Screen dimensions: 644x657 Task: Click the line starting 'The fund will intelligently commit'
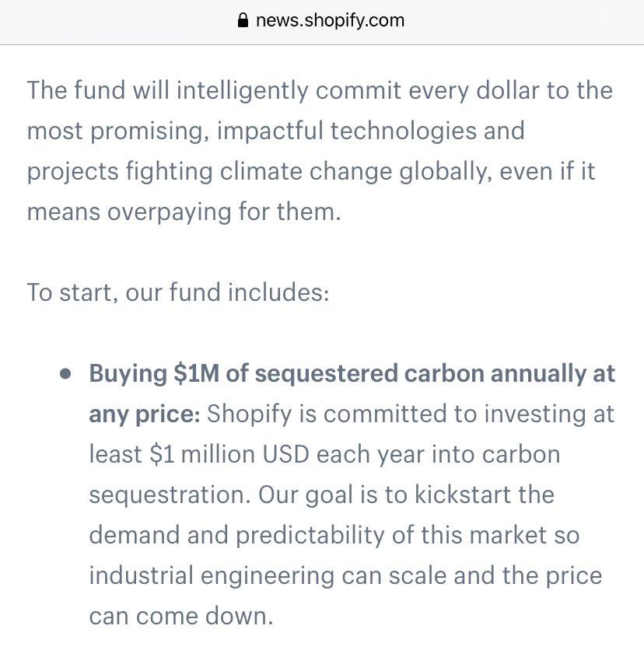point(320,89)
